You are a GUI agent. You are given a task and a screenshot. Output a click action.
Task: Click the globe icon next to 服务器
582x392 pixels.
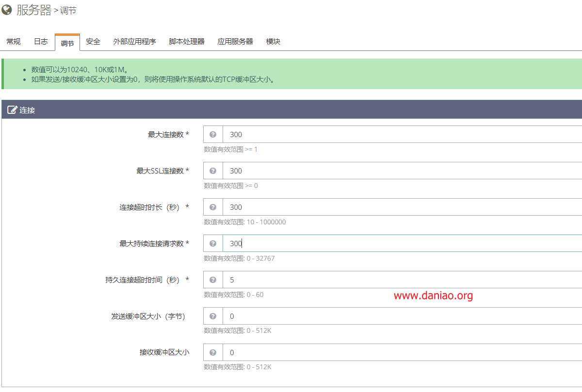7,10
